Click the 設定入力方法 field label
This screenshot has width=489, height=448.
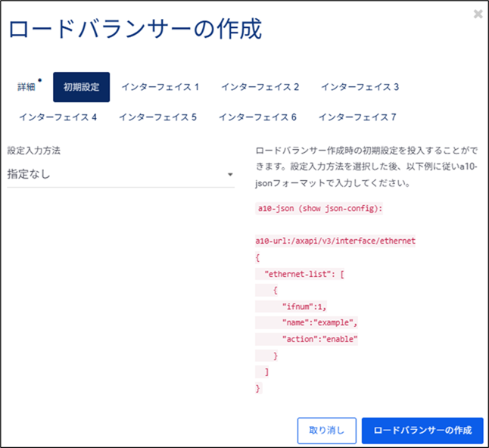tap(33, 151)
